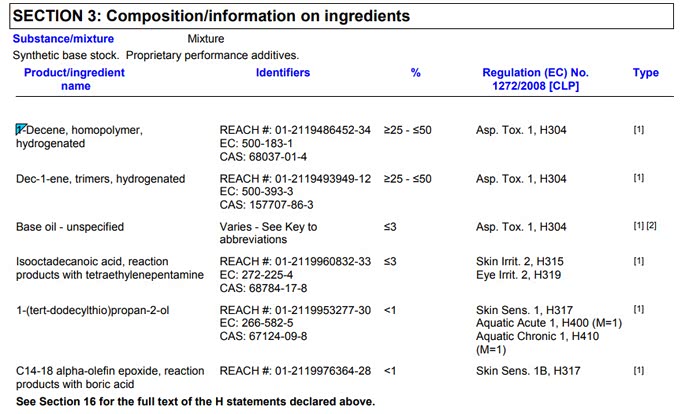
Task: Click the blue annotation icon before Decene
Action: [20, 130]
